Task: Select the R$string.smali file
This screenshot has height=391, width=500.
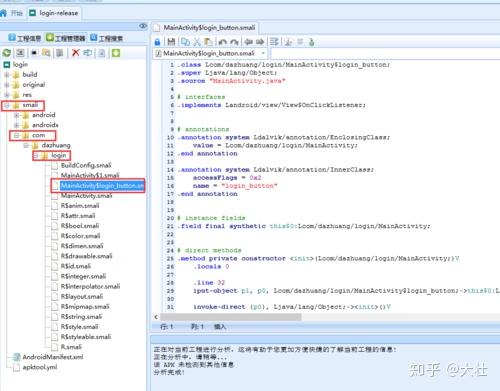Action: pos(81,317)
